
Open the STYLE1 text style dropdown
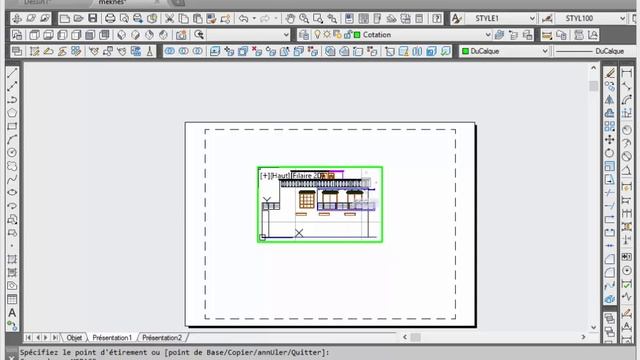pos(532,18)
